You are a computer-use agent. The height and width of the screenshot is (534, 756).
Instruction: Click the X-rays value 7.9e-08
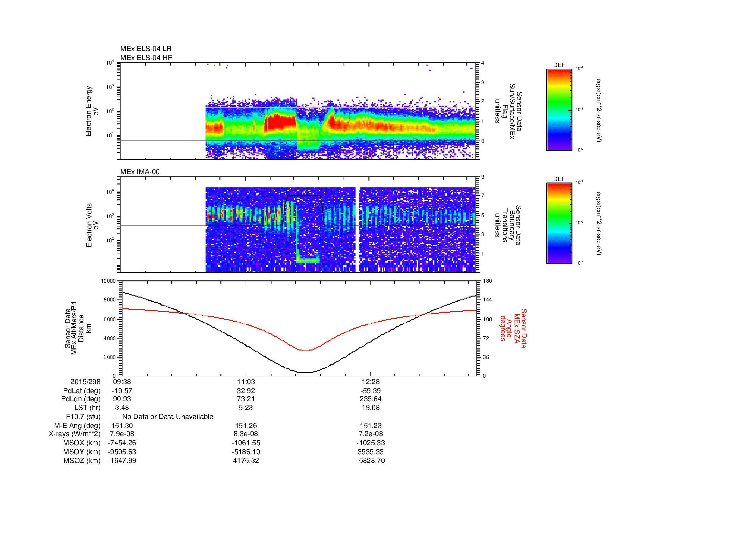point(122,434)
